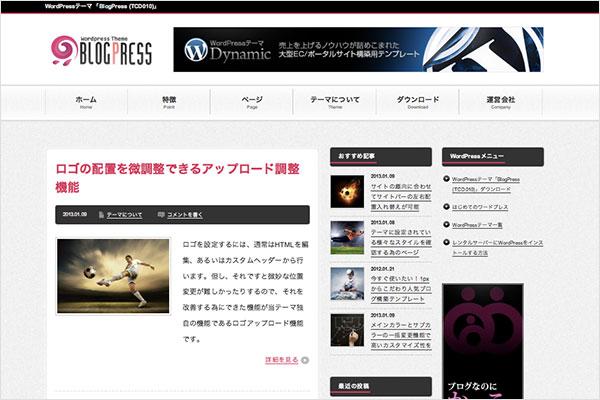The width and height of the screenshot is (600, 400).
Task: Go to 運営会社 (Company) menu item
Action: click(501, 103)
